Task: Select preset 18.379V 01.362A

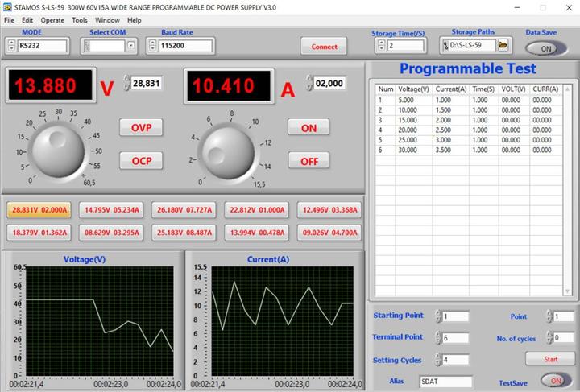Action: point(39,233)
